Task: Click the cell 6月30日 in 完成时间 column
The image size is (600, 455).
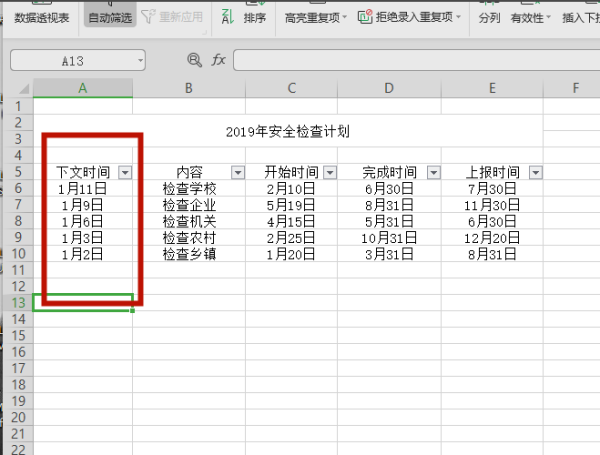Action: tap(389, 189)
